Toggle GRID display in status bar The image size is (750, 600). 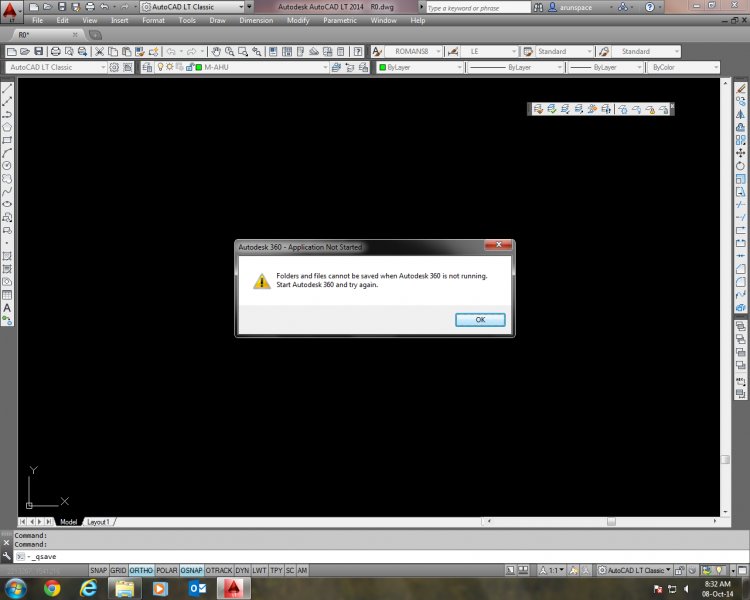tap(118, 570)
